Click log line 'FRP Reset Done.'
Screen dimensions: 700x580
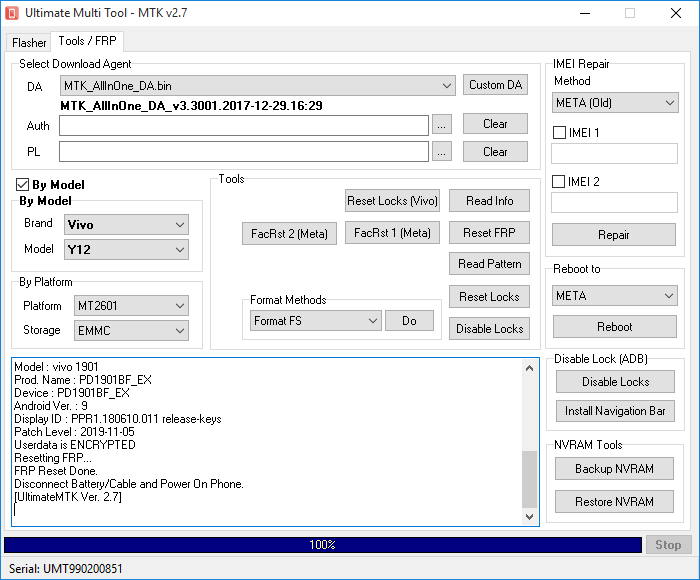[x=56, y=471]
